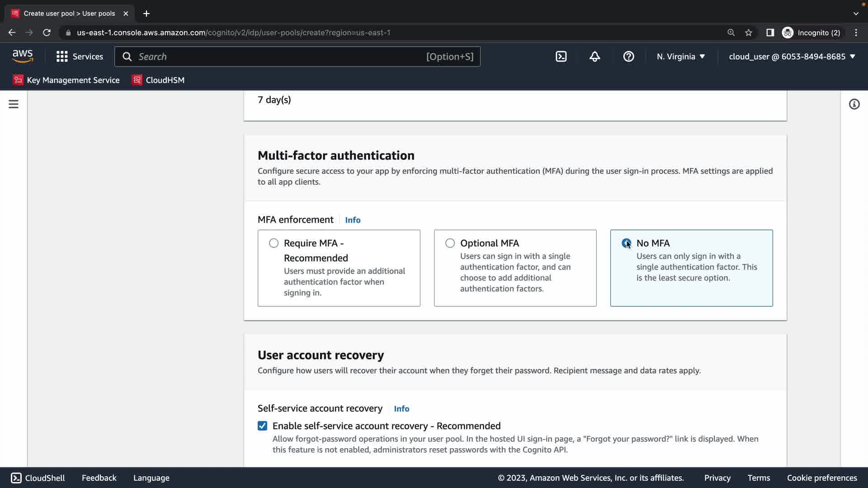The image size is (868, 488).
Task: Select the Optional MFA radio option
Action: pyautogui.click(x=450, y=243)
